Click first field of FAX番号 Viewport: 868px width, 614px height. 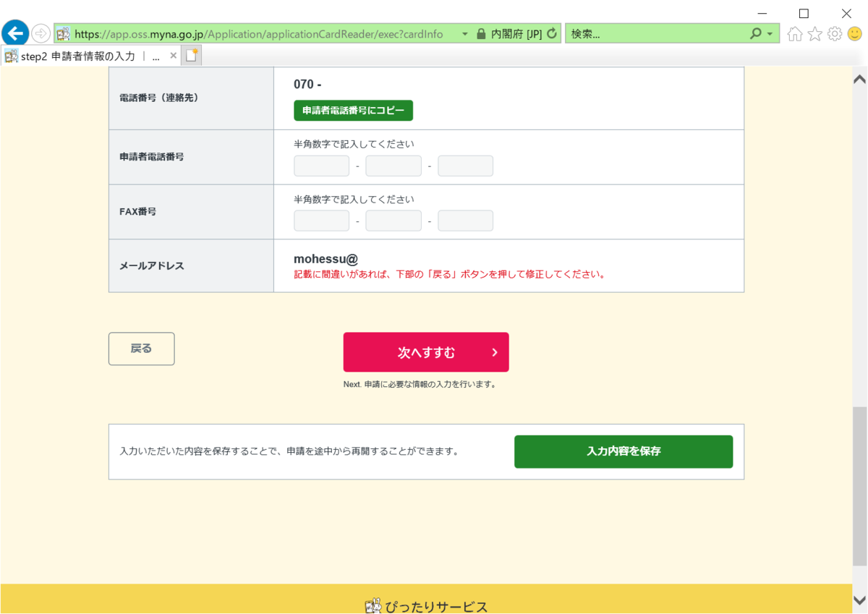321,221
